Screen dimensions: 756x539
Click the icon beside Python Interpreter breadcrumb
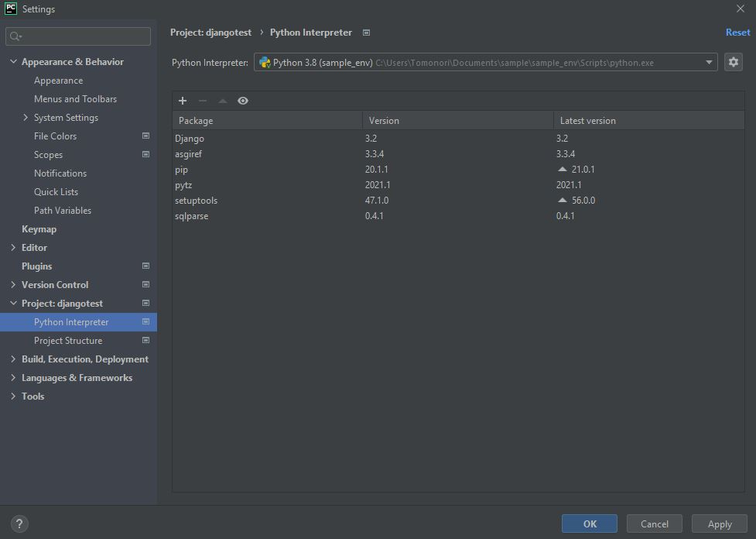click(x=367, y=33)
